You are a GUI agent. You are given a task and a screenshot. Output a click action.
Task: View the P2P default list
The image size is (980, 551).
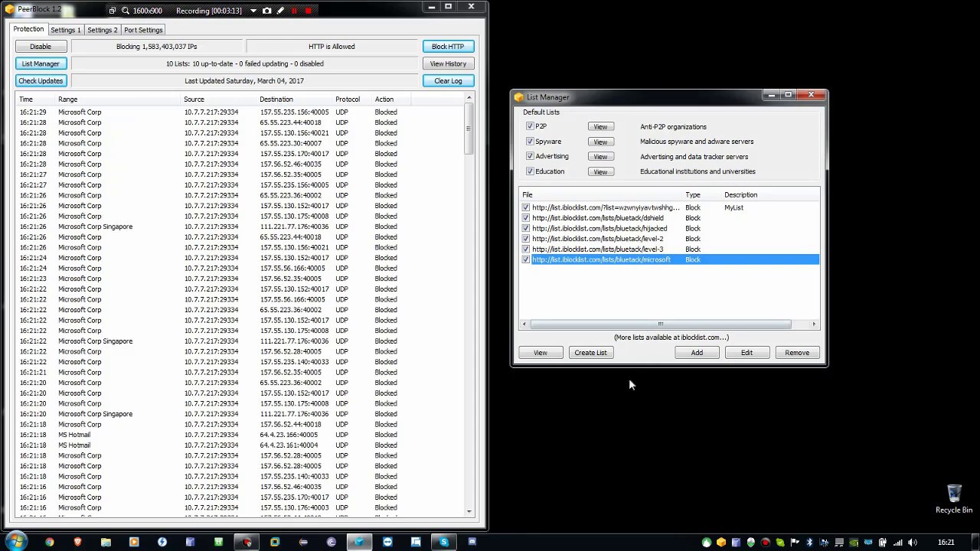click(x=600, y=126)
